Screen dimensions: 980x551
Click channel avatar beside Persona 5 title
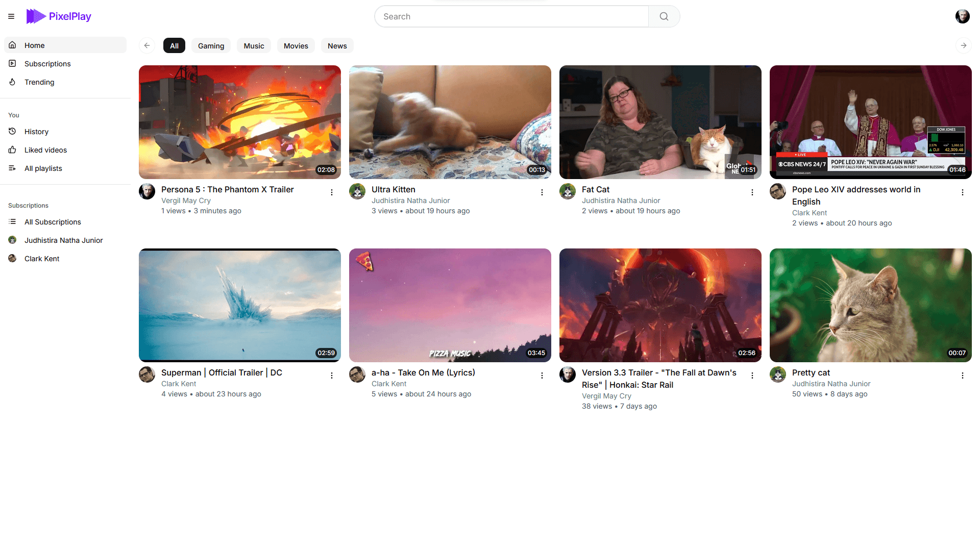coord(147,191)
